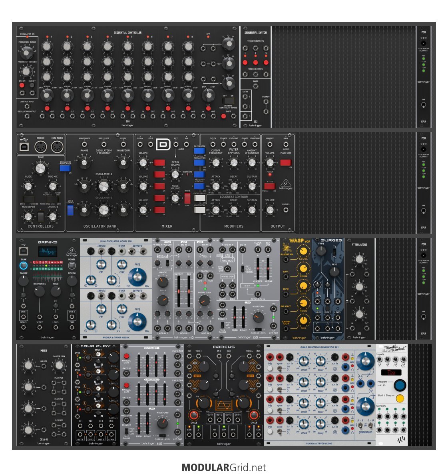This screenshot has width=448, height=476.
Task: Click the BP OUT jack on the WASP VCF
Action: (x=285, y=312)
